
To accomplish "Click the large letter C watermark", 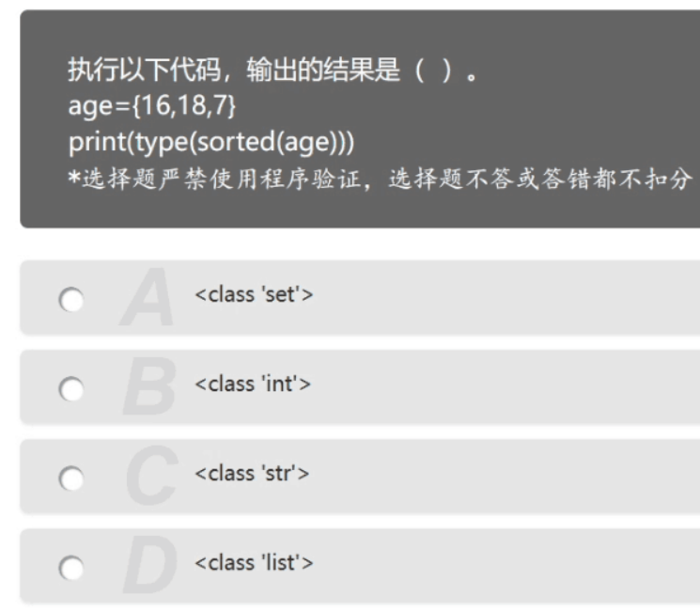I will (152, 476).
